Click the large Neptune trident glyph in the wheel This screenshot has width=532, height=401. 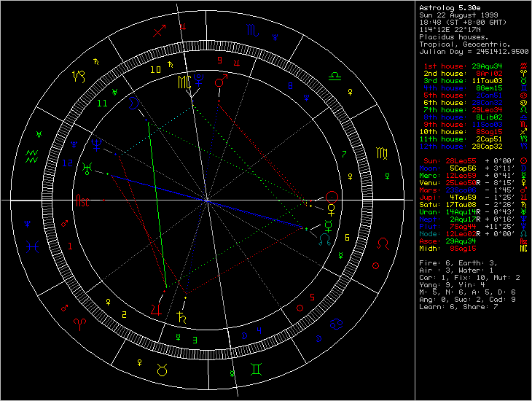click(x=97, y=146)
